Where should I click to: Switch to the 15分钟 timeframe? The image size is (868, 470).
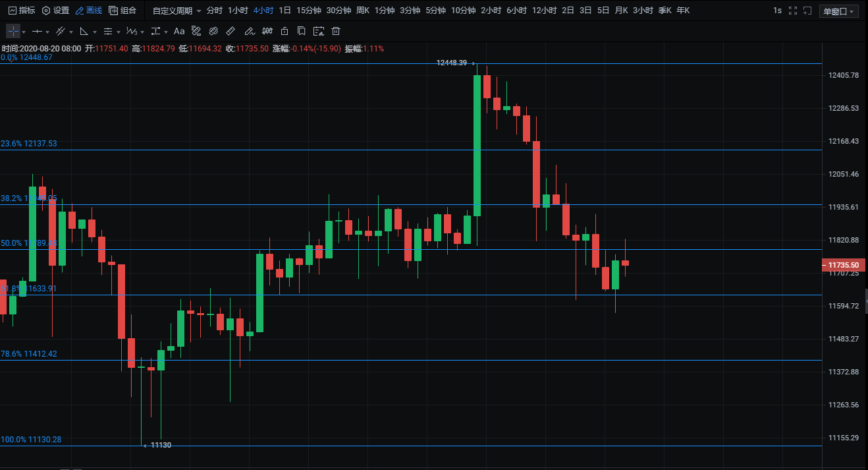coord(308,11)
